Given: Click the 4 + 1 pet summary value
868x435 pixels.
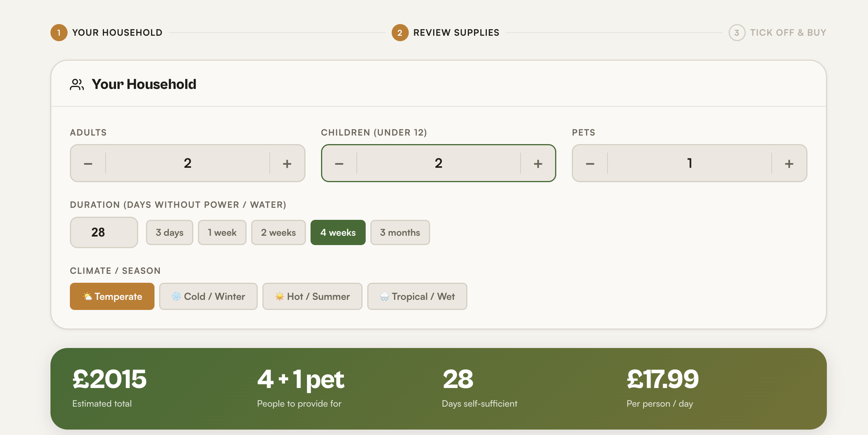Looking at the screenshot, I should click(x=300, y=379).
